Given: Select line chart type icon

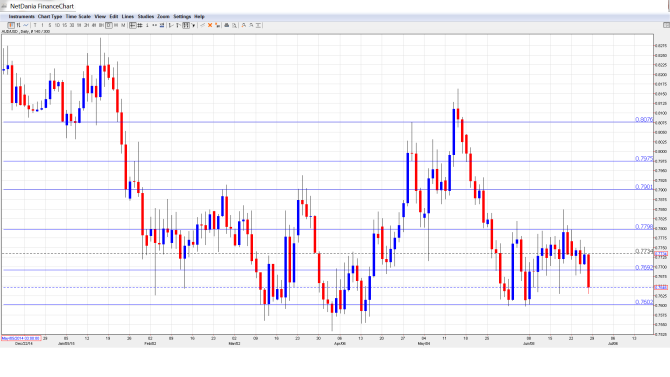Looking at the screenshot, I should pos(26,26).
